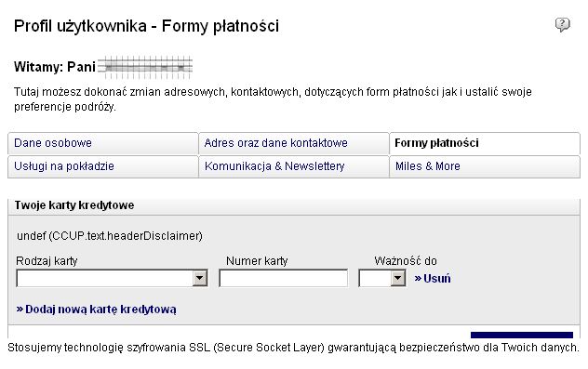Image resolution: width=588 pixels, height=369 pixels.
Task: Open the Usługi na pokładzie tab
Action: [102, 166]
